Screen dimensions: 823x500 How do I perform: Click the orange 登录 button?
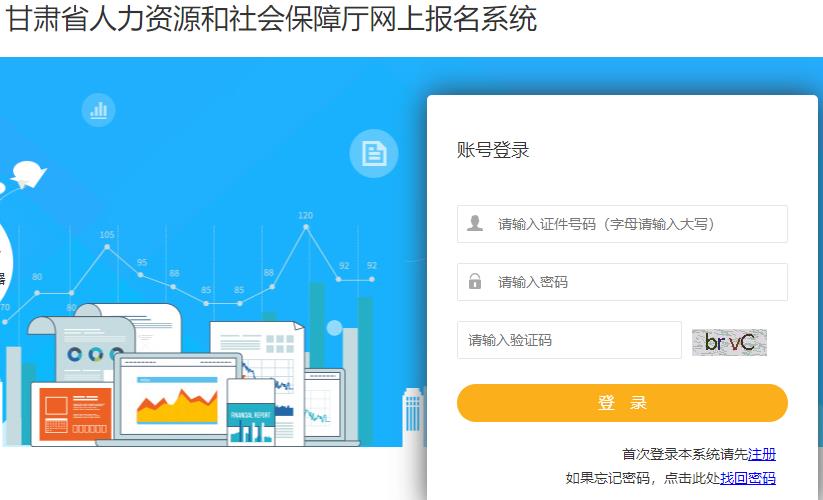pos(622,402)
